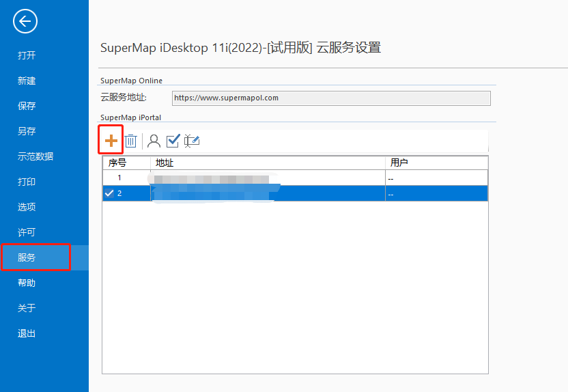Select 打印 in the sidebar
Screen dimensions: 568x392
(27, 182)
